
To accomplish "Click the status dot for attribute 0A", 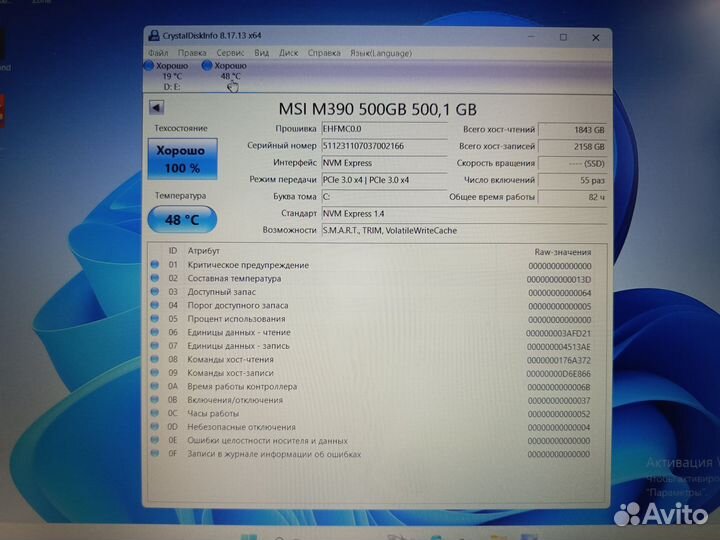I will point(155,386).
